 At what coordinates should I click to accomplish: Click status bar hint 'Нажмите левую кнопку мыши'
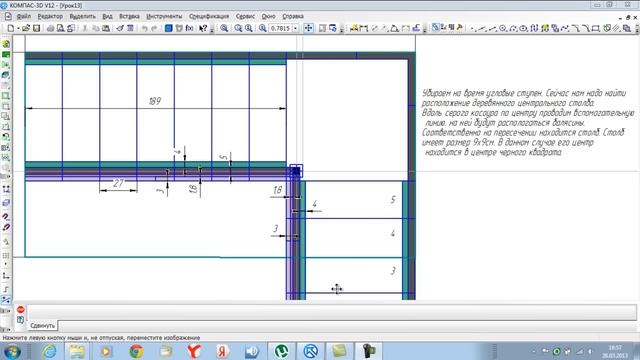pyautogui.click(x=101, y=338)
